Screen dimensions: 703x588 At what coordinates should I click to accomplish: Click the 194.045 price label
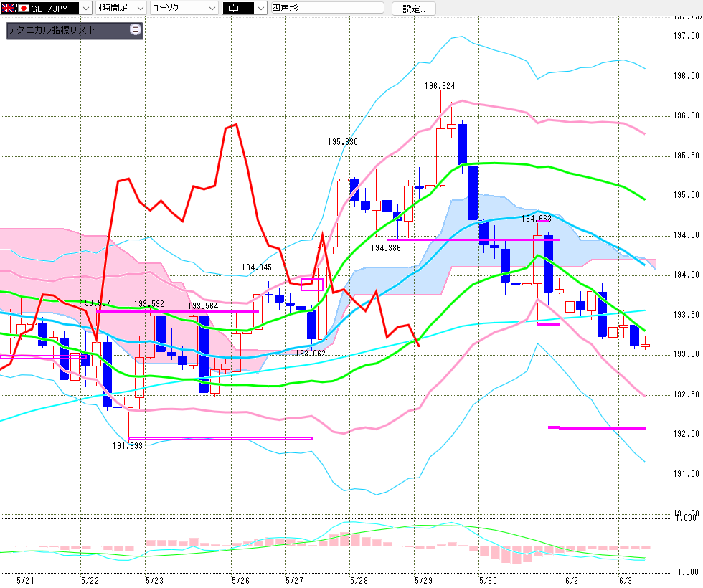(257, 267)
